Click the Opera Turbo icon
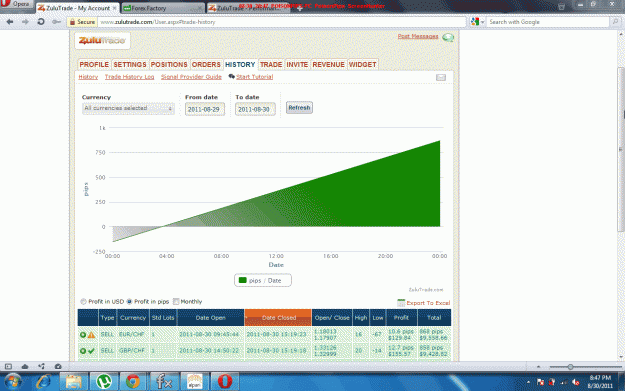 (x=58, y=366)
